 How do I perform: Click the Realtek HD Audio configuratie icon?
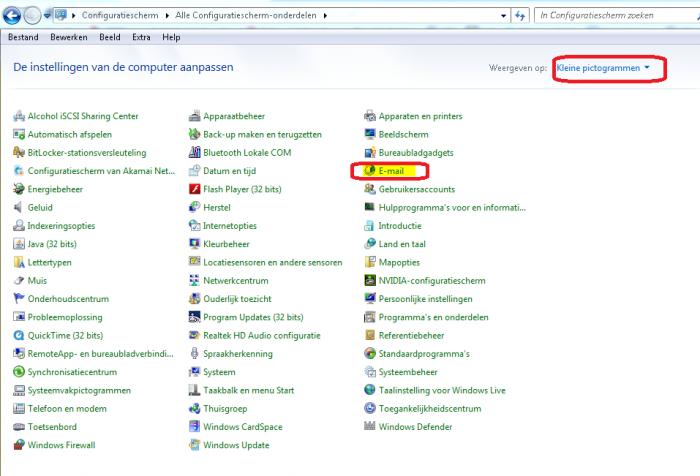tap(194, 335)
